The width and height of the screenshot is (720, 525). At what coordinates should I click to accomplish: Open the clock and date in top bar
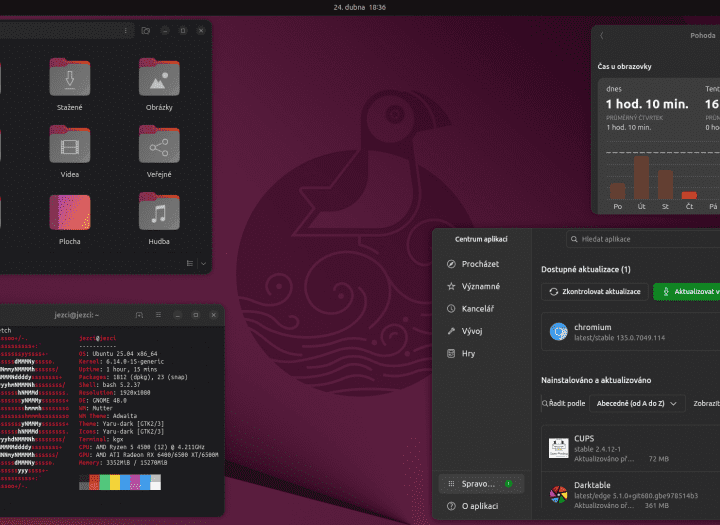[x=359, y=7]
